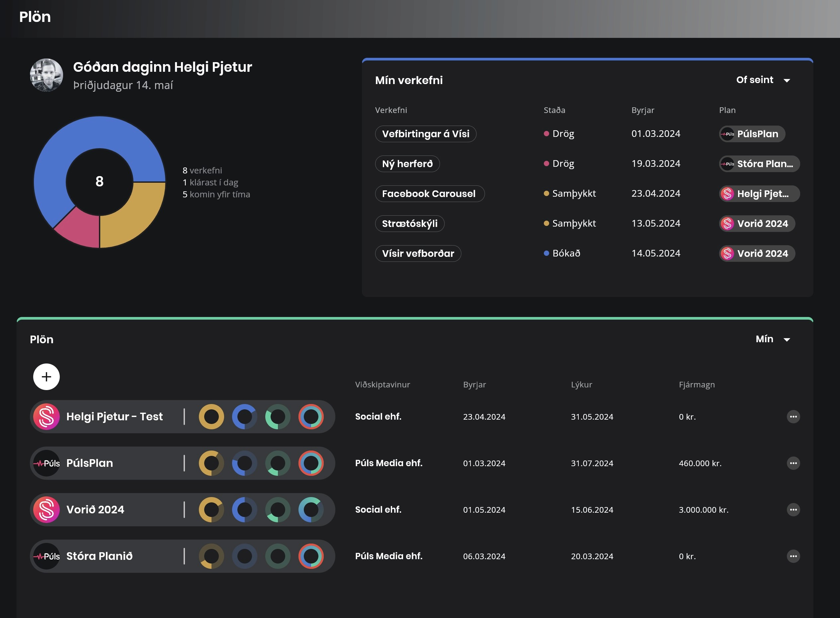Screen dimensions: 840x618
Task: Click the Púls logo of Stóra Planið plan
Action: (x=46, y=556)
